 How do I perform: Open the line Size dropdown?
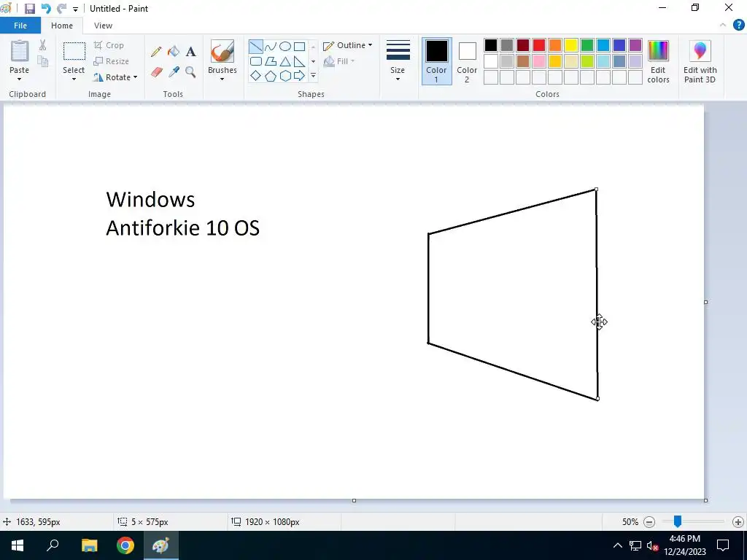tap(398, 61)
